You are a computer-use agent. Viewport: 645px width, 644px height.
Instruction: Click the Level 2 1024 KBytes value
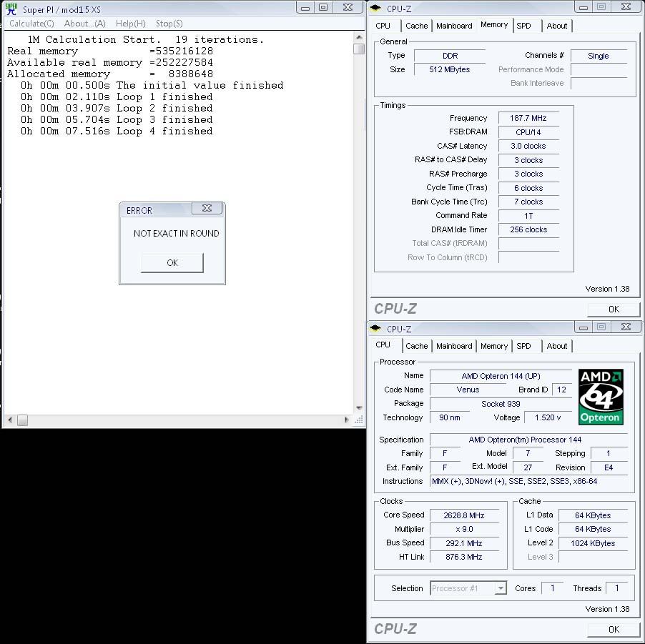coord(593,543)
